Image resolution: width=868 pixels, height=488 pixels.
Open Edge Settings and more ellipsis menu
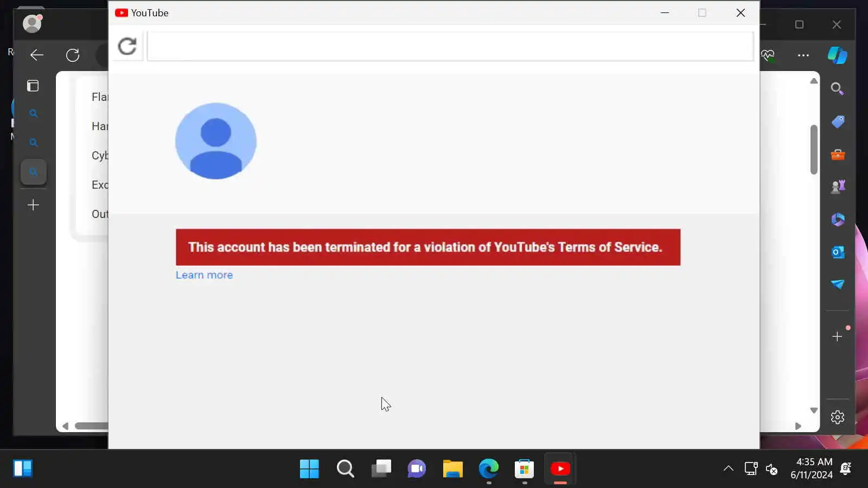coord(803,55)
